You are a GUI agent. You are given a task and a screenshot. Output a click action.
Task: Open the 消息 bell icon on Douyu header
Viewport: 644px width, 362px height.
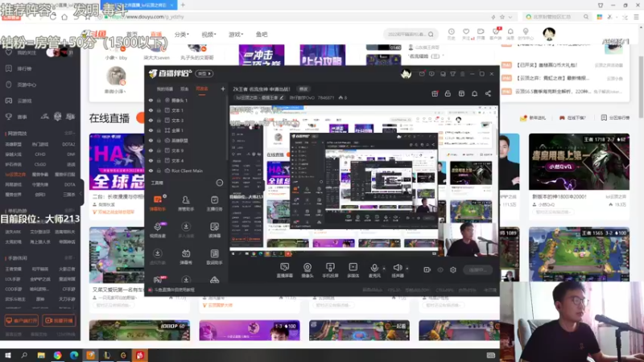tap(510, 34)
